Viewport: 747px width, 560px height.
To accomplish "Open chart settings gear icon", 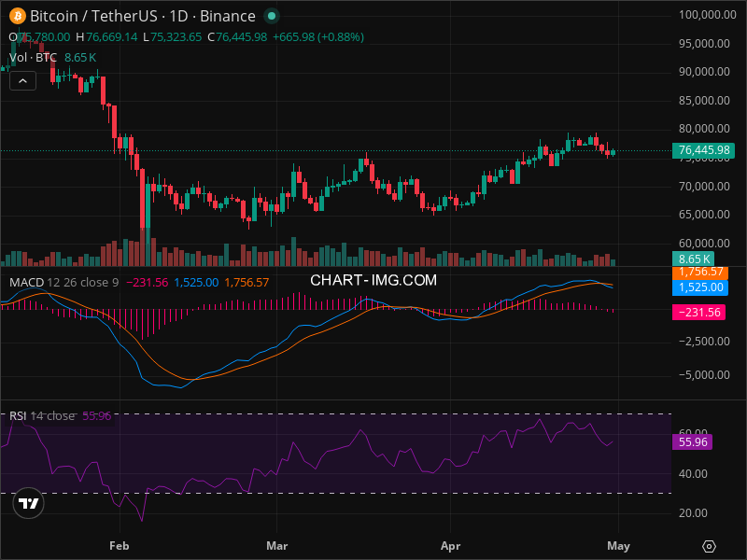I will point(709,546).
